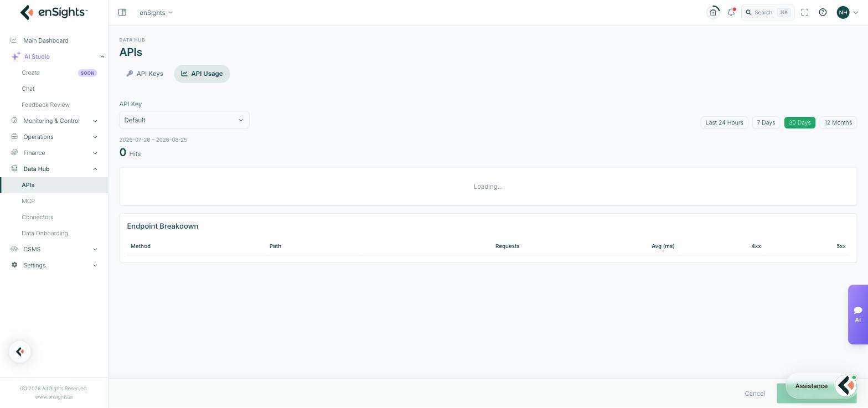Select Last 24 Hours range
868x408 pixels.
pyautogui.click(x=724, y=122)
